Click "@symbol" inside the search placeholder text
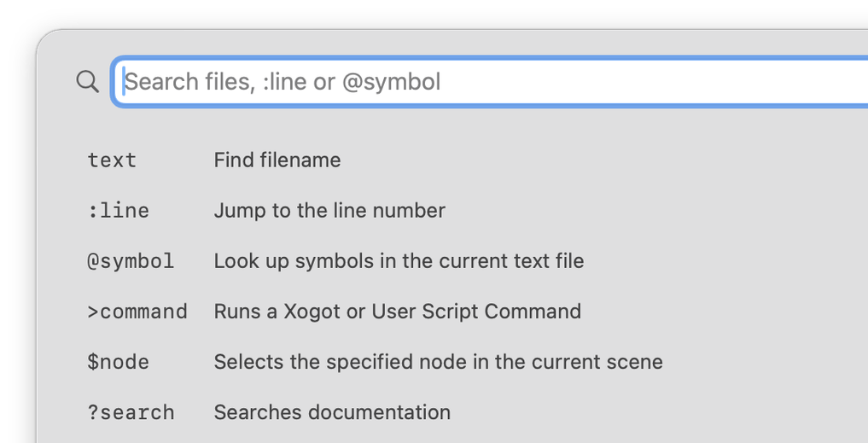The height and width of the screenshot is (443, 868). pos(392,82)
